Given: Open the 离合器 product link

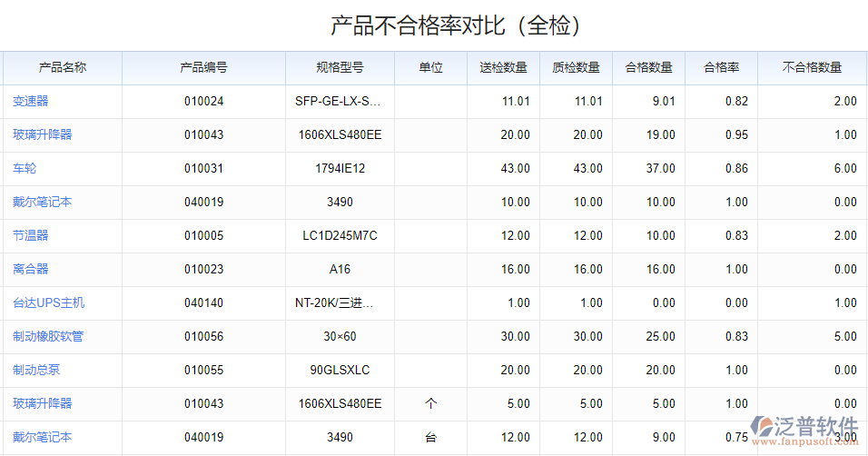Looking at the screenshot, I should click(30, 269).
